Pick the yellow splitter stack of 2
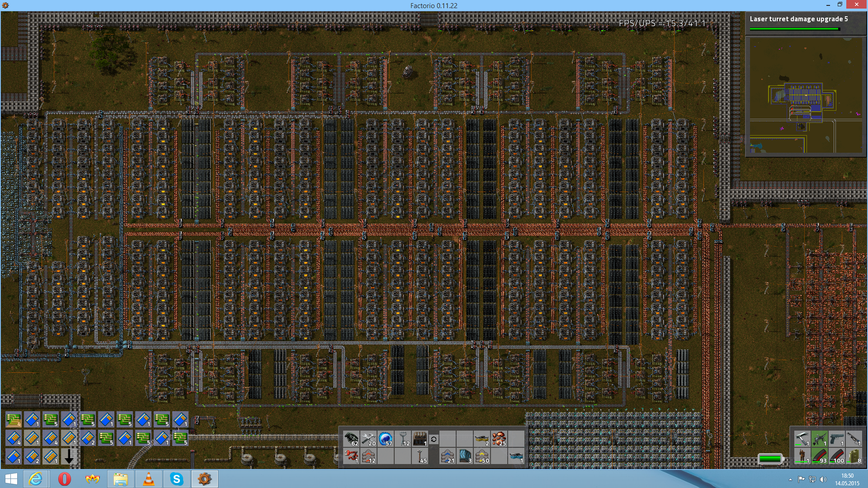Viewport: 868px width, 488px height. (x=482, y=439)
